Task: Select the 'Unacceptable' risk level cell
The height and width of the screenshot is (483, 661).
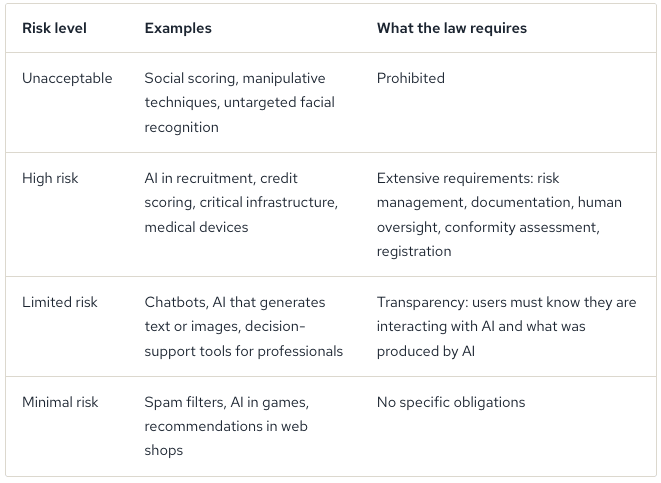Action: (67, 78)
